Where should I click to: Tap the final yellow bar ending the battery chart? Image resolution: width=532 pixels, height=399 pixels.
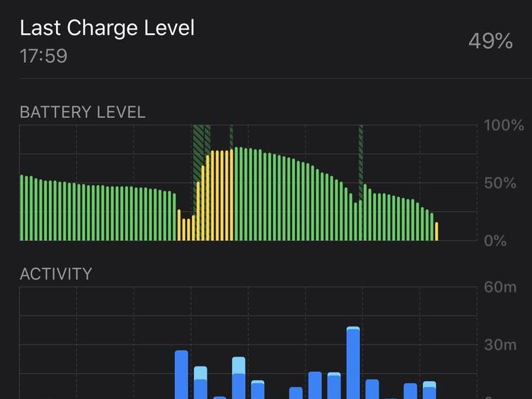(436, 231)
